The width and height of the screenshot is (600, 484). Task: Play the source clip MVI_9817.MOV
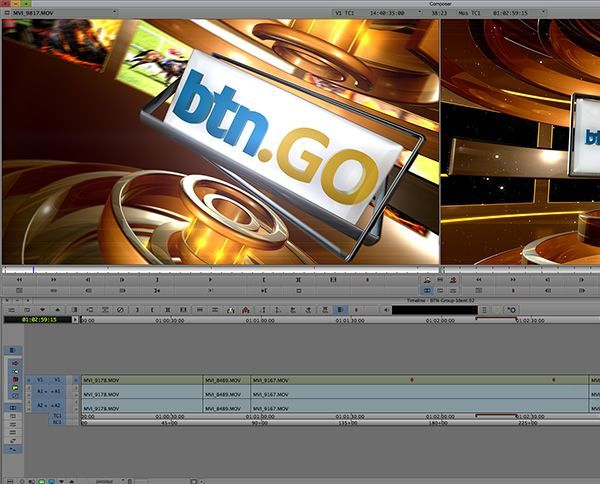pos(210,280)
